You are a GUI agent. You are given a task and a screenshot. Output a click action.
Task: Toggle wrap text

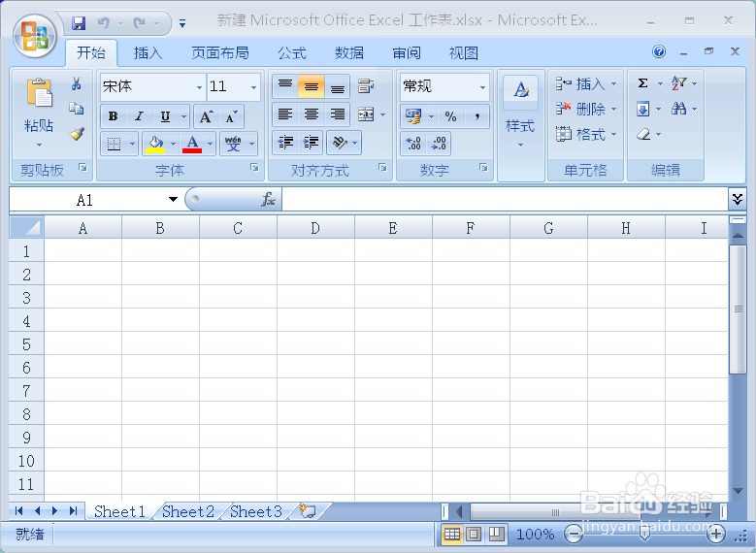(x=366, y=86)
